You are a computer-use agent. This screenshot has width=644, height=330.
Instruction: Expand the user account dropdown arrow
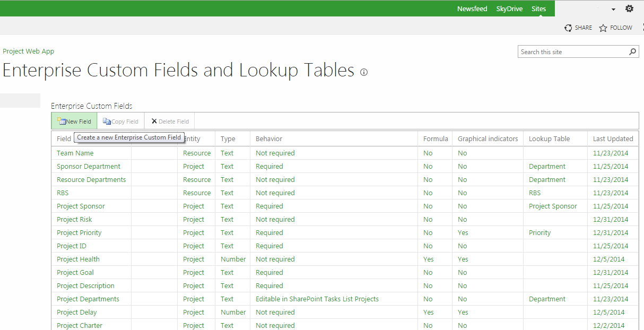pyautogui.click(x=613, y=9)
